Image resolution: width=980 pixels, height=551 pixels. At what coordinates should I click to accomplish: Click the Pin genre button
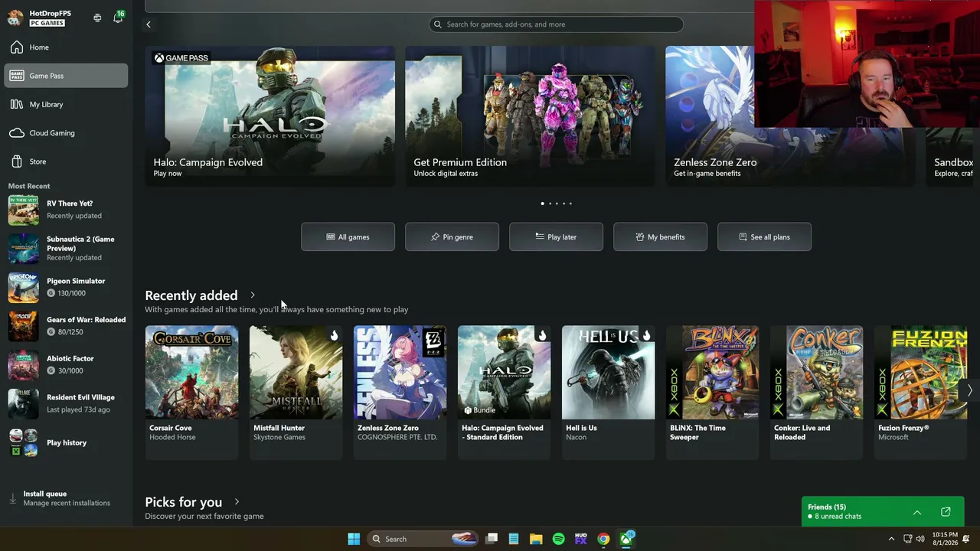[452, 237]
